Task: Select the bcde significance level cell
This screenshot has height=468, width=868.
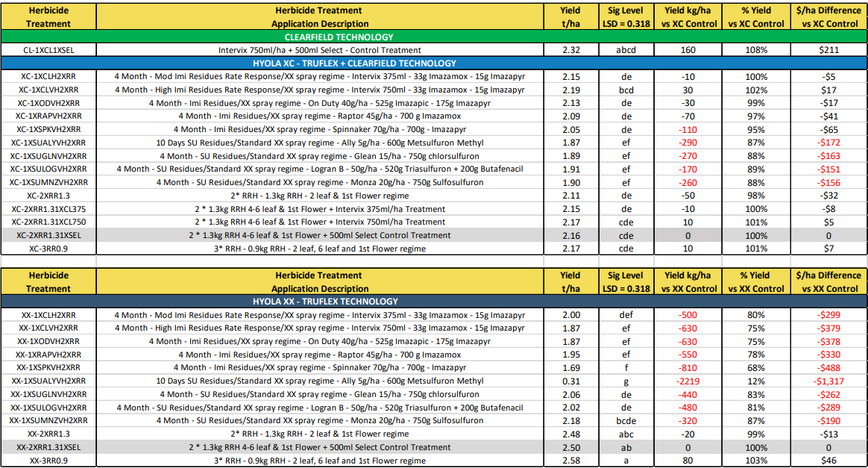Action: click(626, 420)
